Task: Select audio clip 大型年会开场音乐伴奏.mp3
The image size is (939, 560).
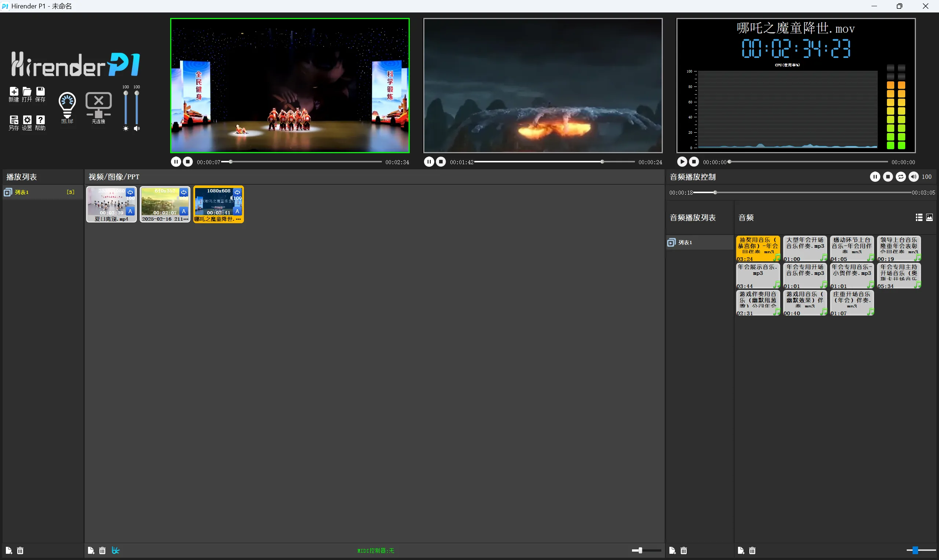Action: pyautogui.click(x=805, y=248)
